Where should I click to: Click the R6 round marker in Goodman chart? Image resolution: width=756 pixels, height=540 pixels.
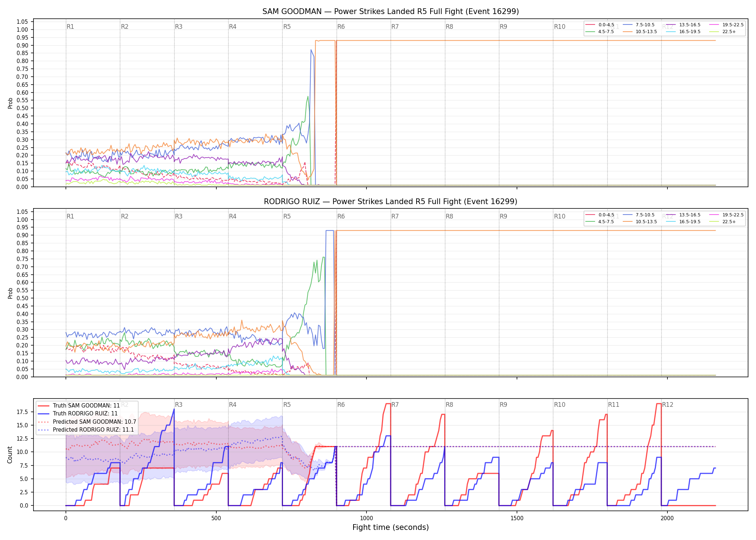pyautogui.click(x=341, y=27)
